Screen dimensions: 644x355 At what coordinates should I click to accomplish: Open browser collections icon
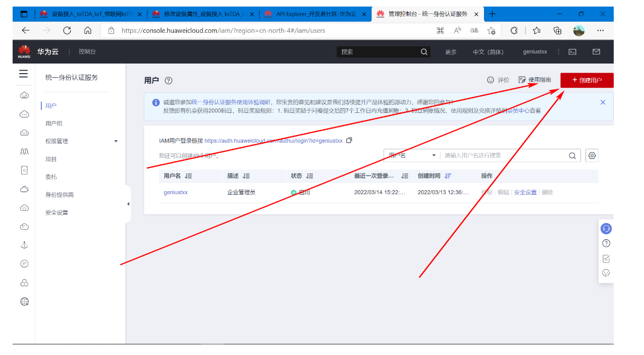(558, 31)
